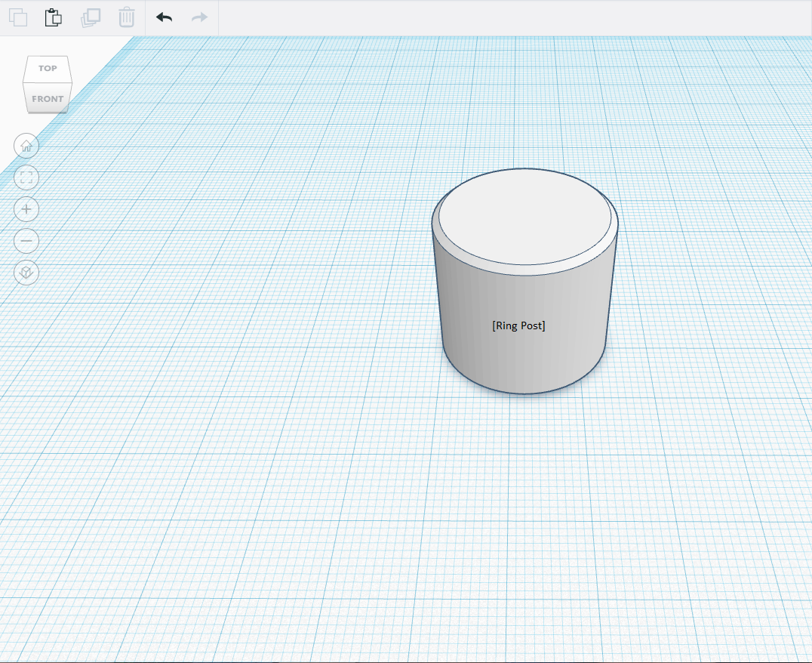This screenshot has height=663, width=812.
Task: Click the Paste icon
Action: tap(53, 17)
